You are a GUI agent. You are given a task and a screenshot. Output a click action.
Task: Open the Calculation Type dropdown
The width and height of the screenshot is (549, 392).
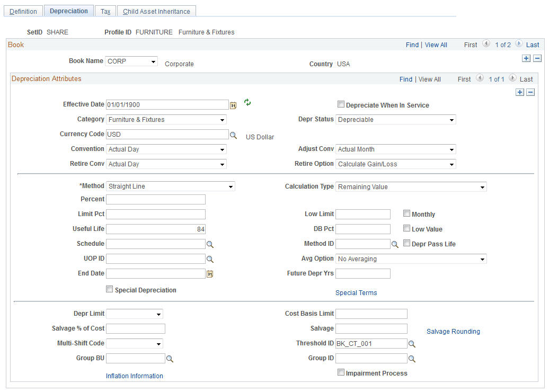(411, 186)
